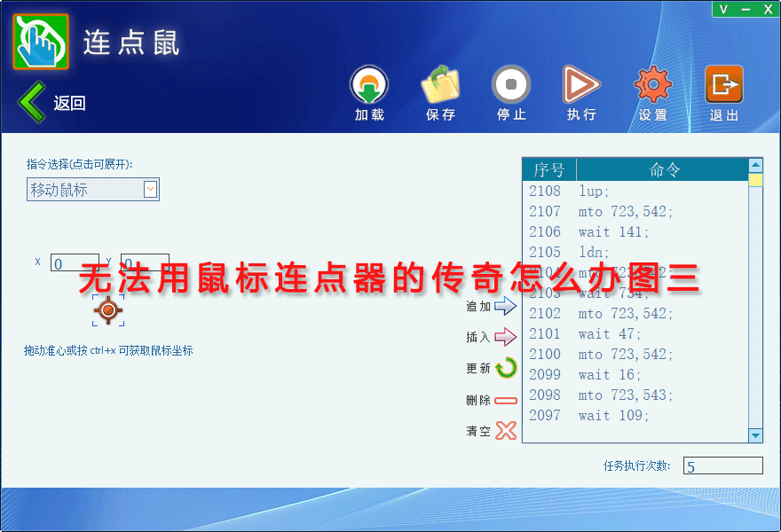The width and height of the screenshot is (781, 532).
Task: Click the 加载 load icon
Action: (x=369, y=84)
